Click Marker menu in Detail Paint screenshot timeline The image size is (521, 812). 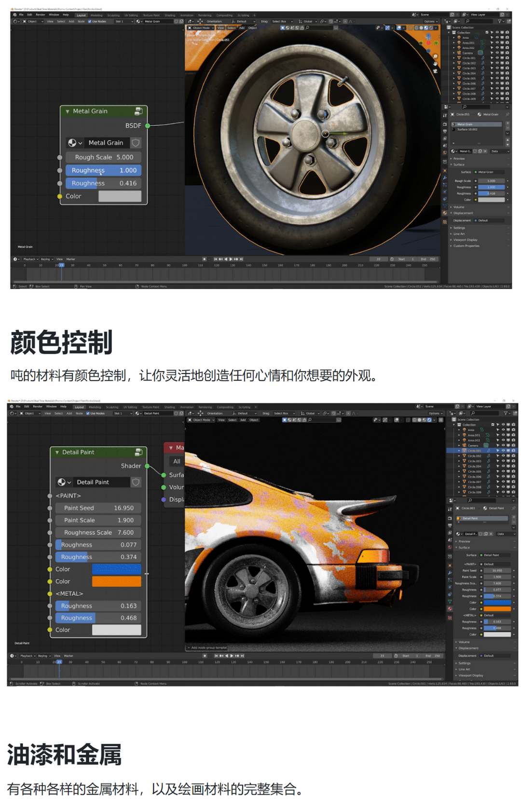pyautogui.click(x=69, y=656)
